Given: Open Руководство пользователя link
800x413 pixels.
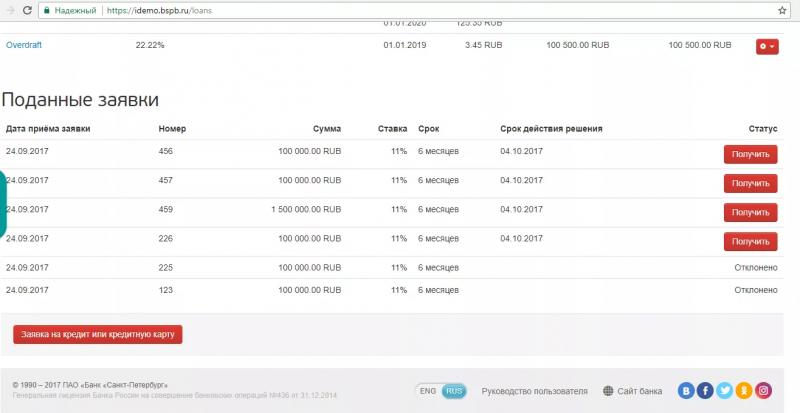Looking at the screenshot, I should pos(534,391).
